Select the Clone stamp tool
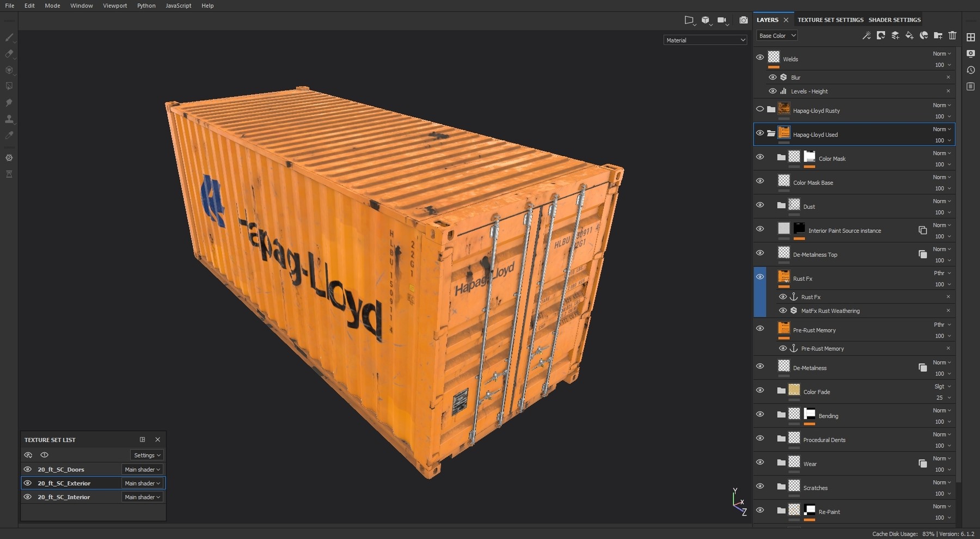Image resolution: width=980 pixels, height=539 pixels. pyautogui.click(x=9, y=119)
